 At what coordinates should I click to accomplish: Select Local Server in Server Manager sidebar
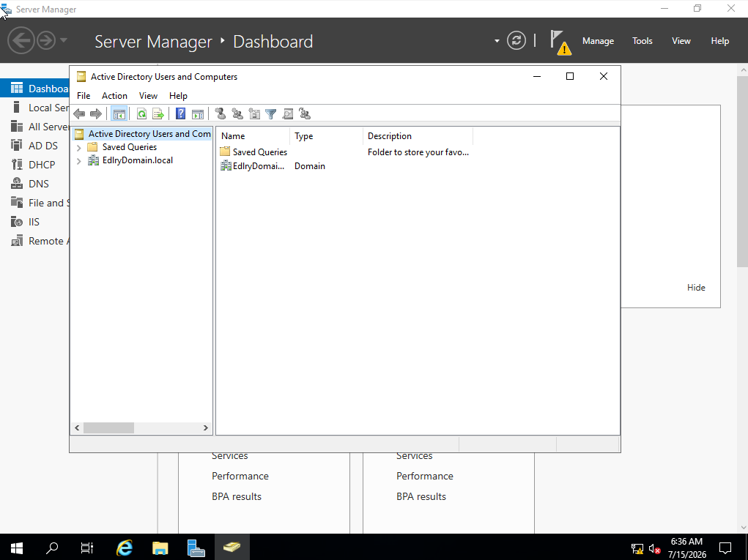coord(35,108)
